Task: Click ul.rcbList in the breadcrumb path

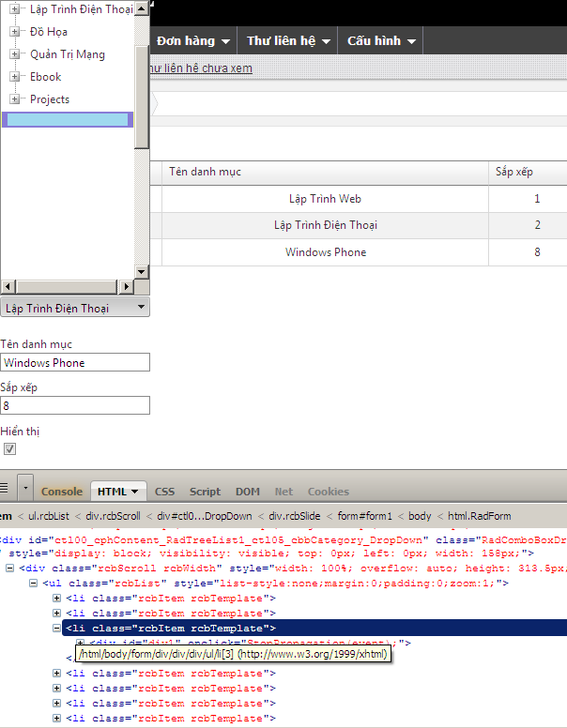Action: (x=48, y=516)
